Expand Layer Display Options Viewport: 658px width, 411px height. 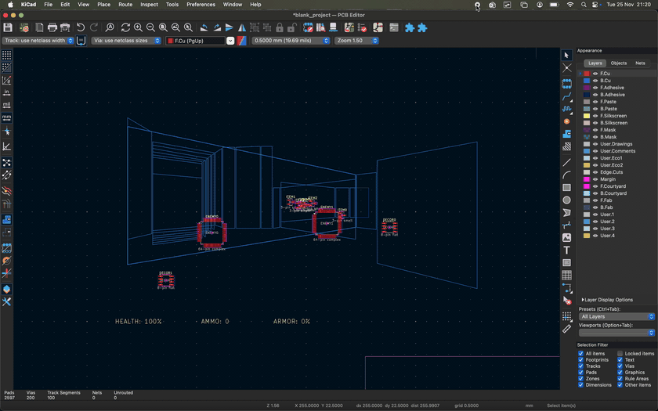607,299
